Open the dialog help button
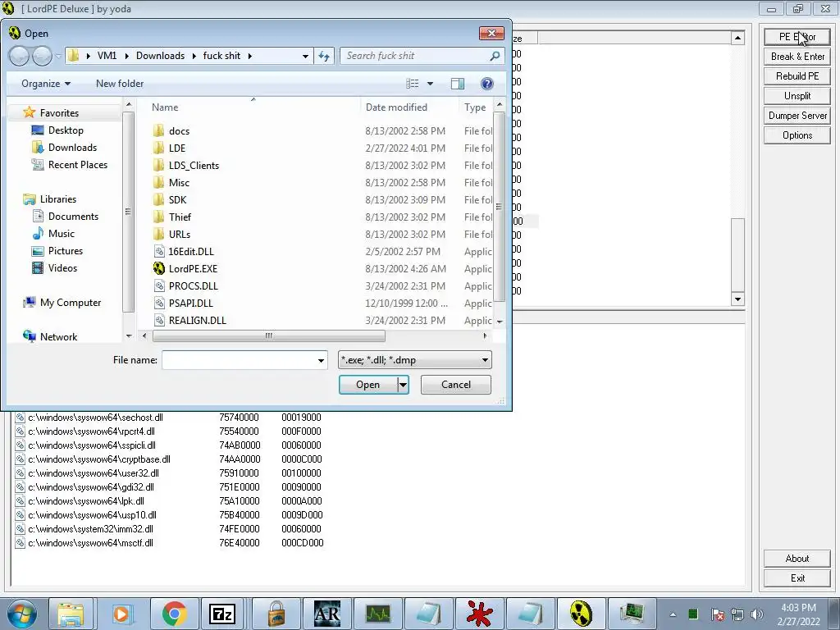Image resolution: width=840 pixels, height=630 pixels. point(487,84)
